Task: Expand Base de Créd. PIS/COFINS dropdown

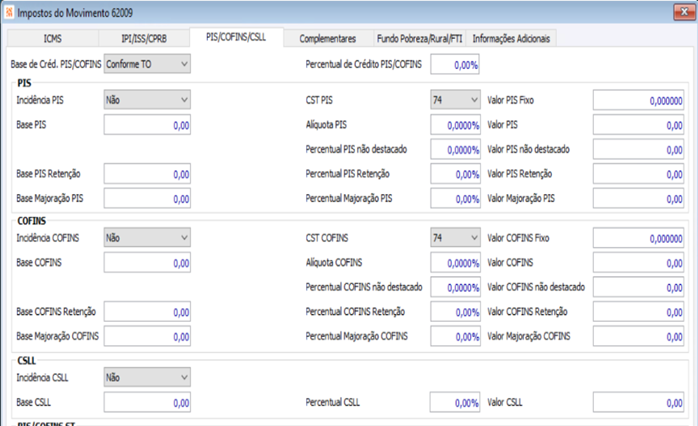Action: point(147,64)
